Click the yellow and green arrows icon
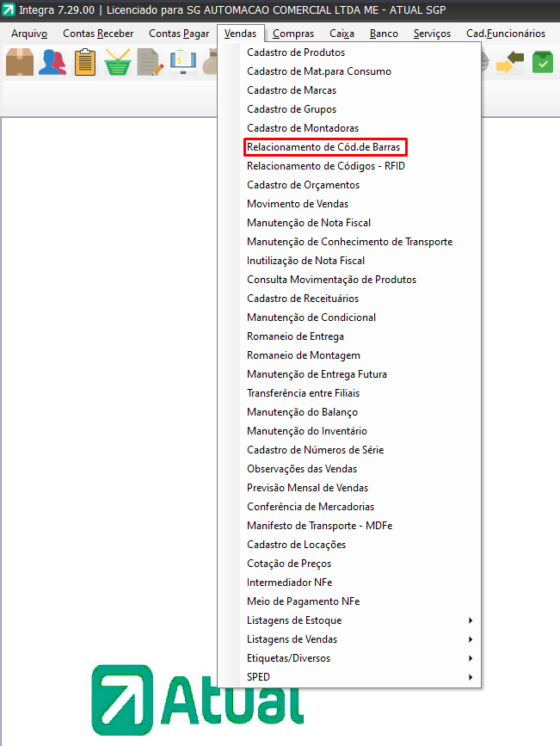This screenshot has height=746, width=560. [x=510, y=62]
